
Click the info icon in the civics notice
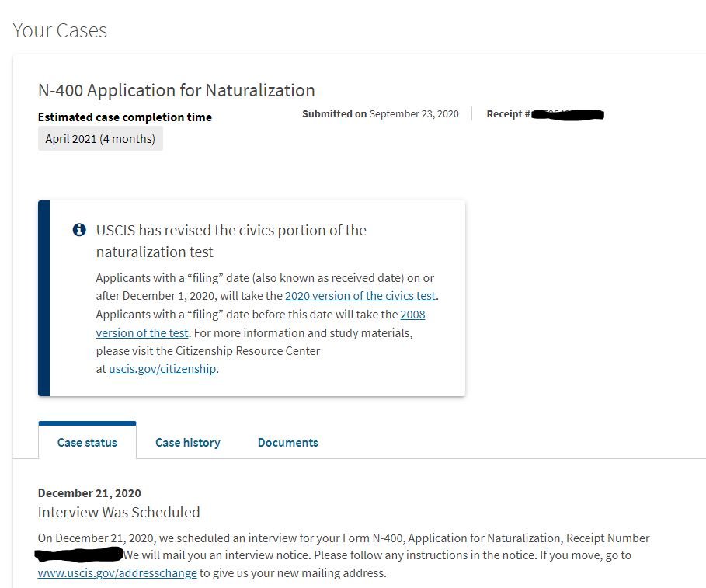78,230
